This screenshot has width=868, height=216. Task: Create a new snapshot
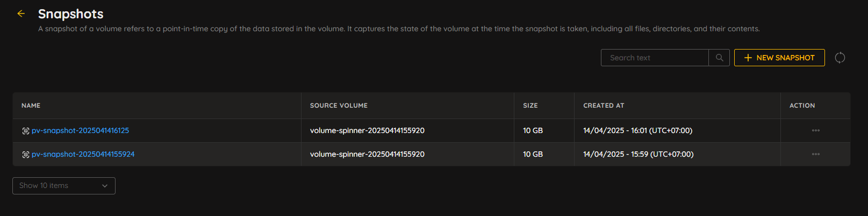(x=779, y=58)
